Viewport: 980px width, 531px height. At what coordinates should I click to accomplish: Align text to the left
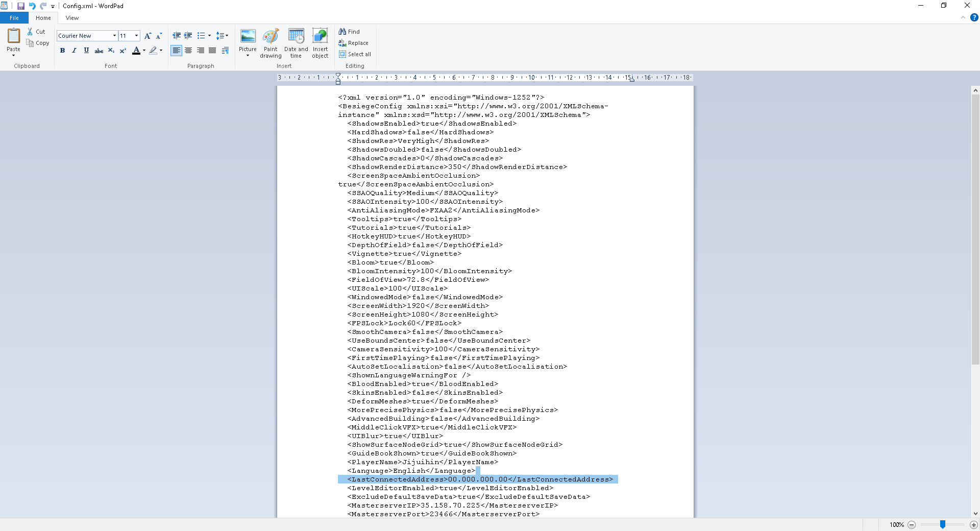pyautogui.click(x=176, y=51)
